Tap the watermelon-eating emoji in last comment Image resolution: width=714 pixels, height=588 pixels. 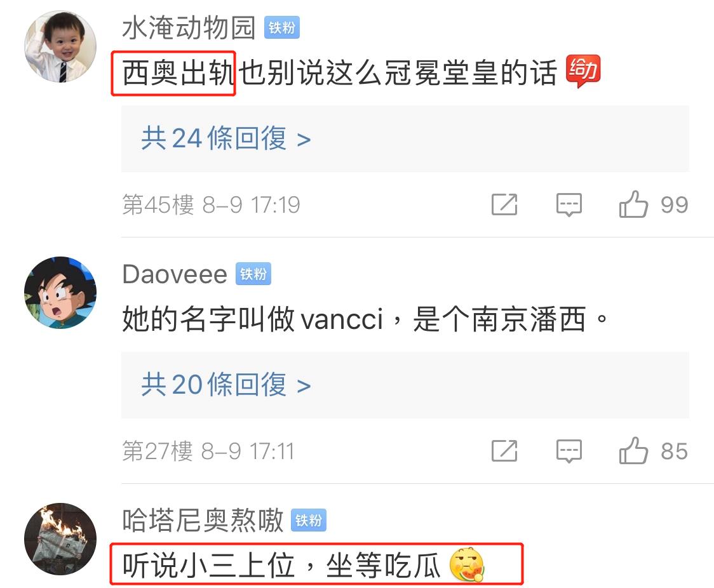pyautogui.click(x=467, y=565)
